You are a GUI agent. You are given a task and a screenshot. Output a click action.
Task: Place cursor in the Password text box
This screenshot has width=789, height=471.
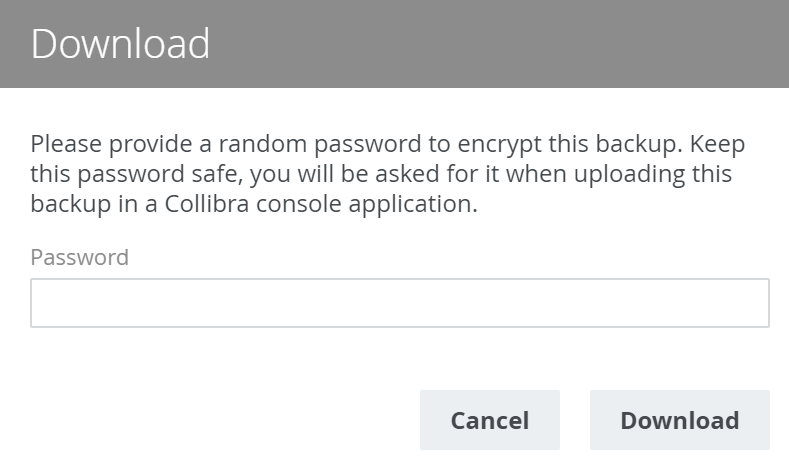[399, 303]
